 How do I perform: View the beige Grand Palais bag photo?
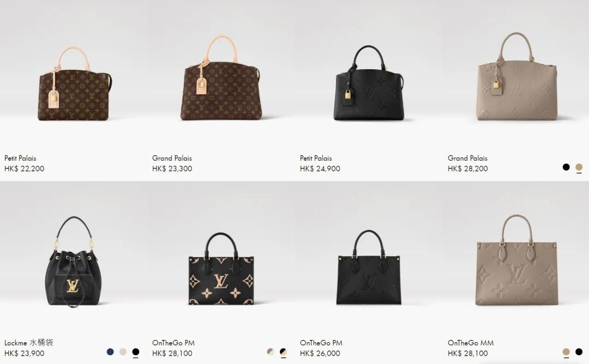[x=517, y=76]
